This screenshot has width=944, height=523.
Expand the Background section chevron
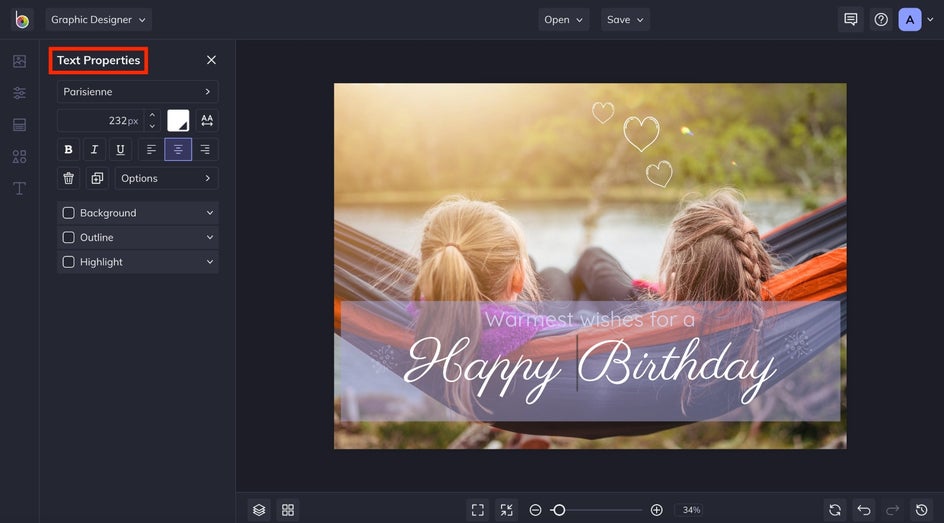[210, 213]
